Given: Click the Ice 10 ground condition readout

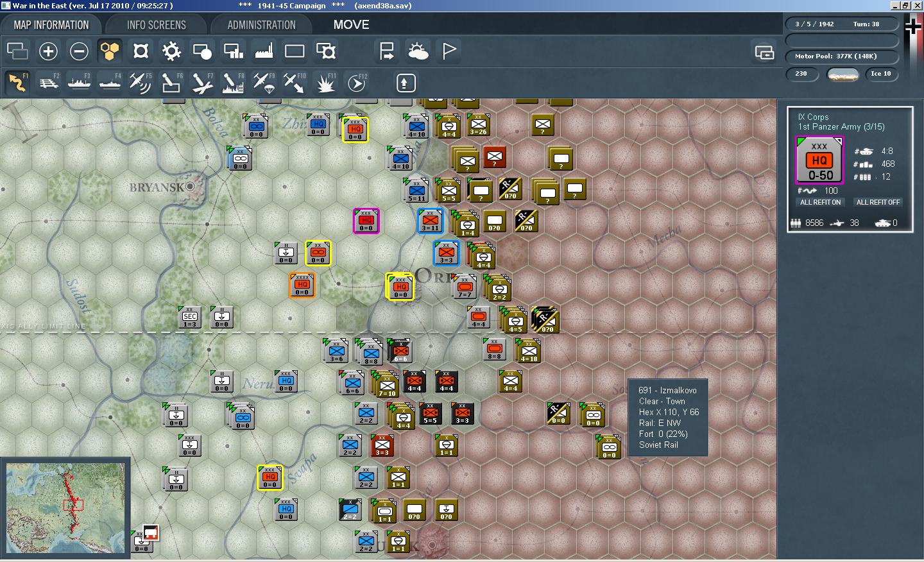Looking at the screenshot, I should point(880,74).
